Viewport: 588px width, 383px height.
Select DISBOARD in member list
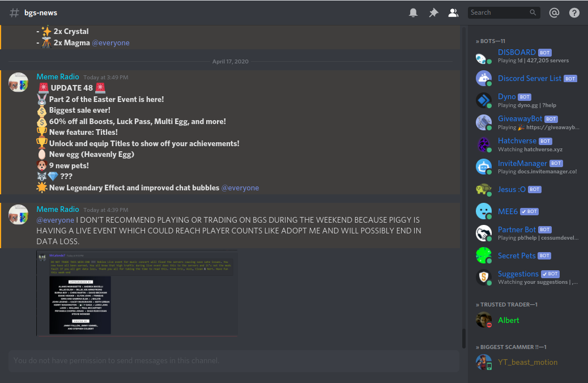pyautogui.click(x=517, y=52)
